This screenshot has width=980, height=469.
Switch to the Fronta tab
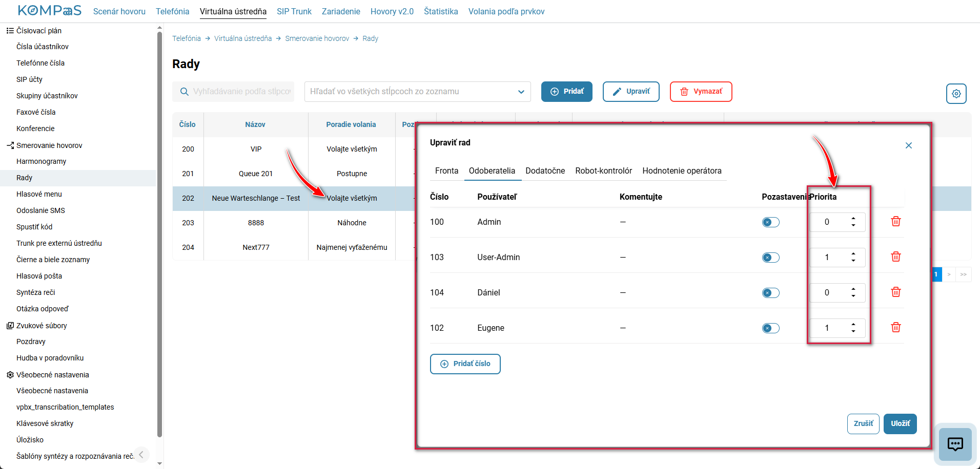446,171
